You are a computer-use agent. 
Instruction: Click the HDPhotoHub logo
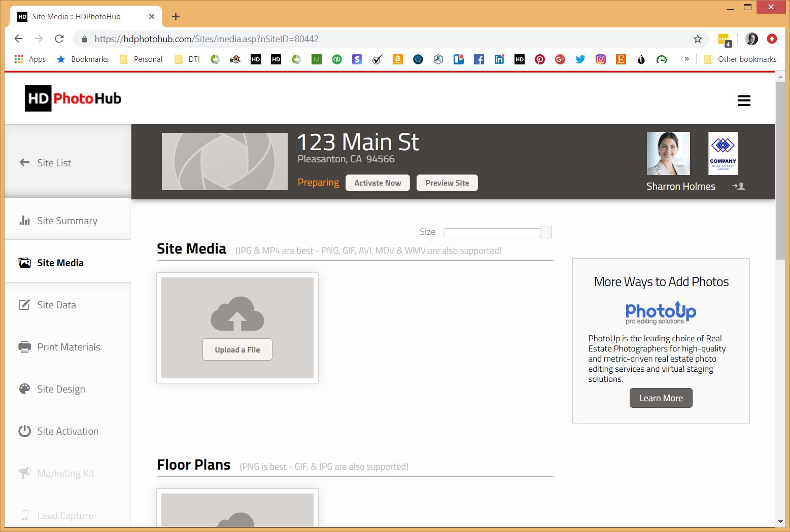click(x=74, y=98)
